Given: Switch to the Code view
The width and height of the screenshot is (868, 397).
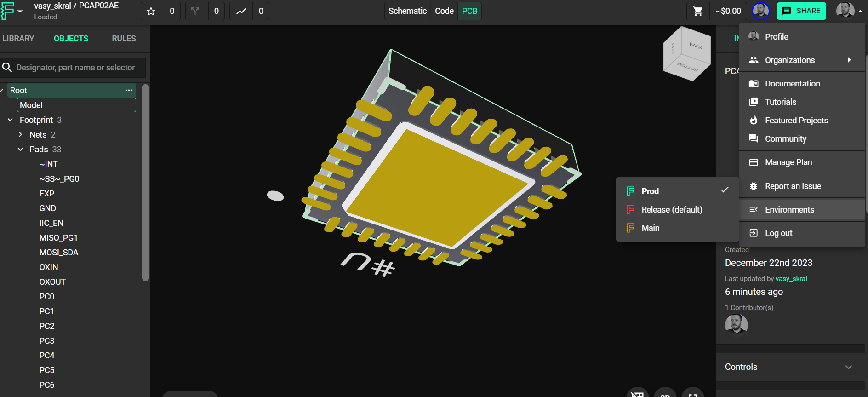Looking at the screenshot, I should click(444, 11).
